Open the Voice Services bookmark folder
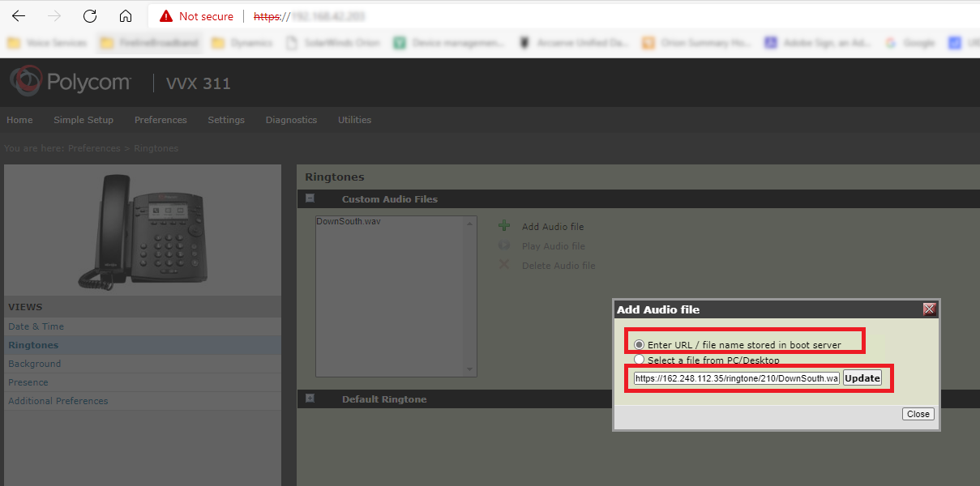The image size is (980, 486). (47, 43)
